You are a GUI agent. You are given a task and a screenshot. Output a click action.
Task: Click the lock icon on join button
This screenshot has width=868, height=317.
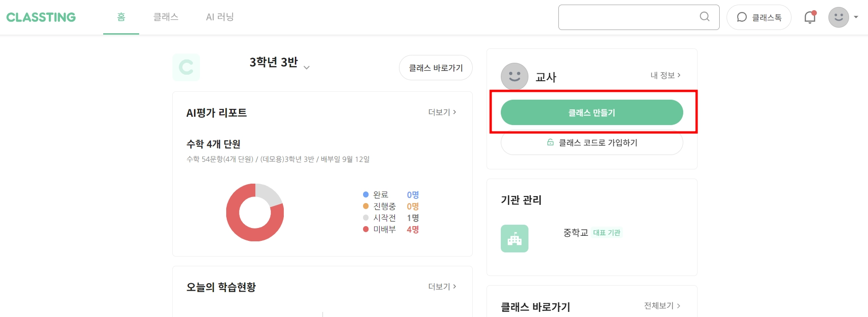click(x=550, y=143)
